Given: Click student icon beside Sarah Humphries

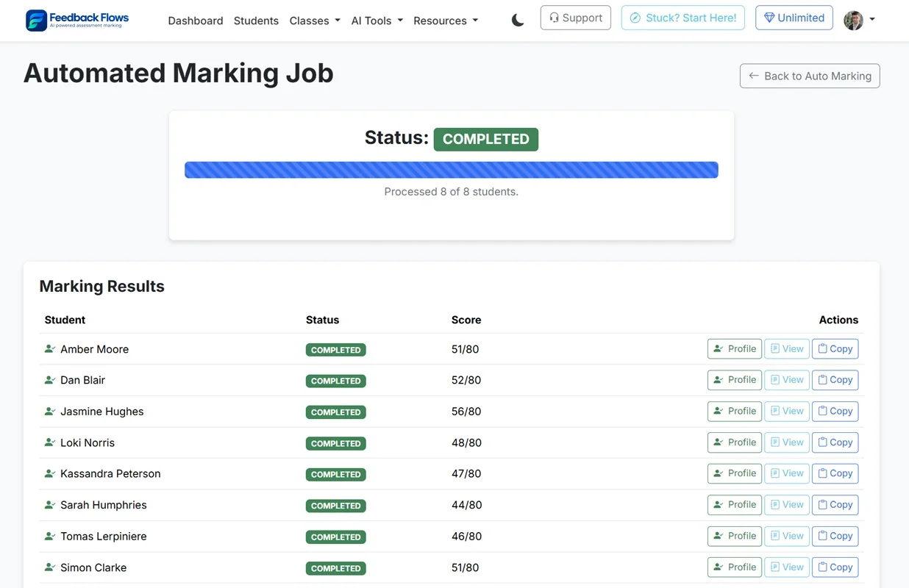Looking at the screenshot, I should tap(50, 505).
